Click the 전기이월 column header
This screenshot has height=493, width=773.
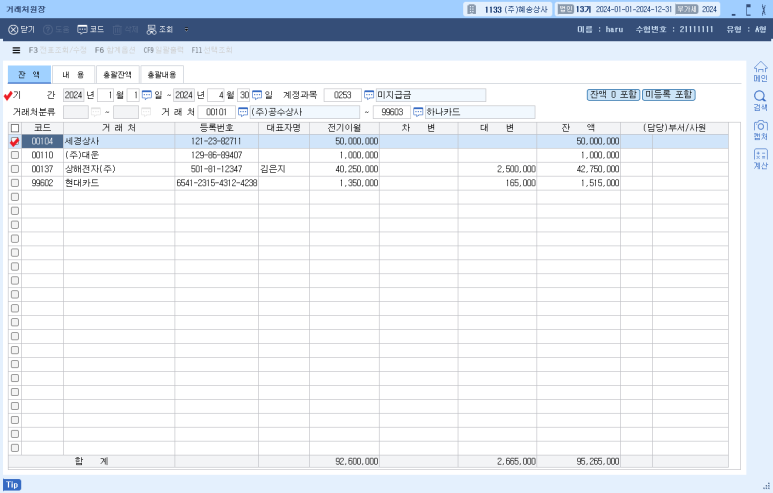345,128
